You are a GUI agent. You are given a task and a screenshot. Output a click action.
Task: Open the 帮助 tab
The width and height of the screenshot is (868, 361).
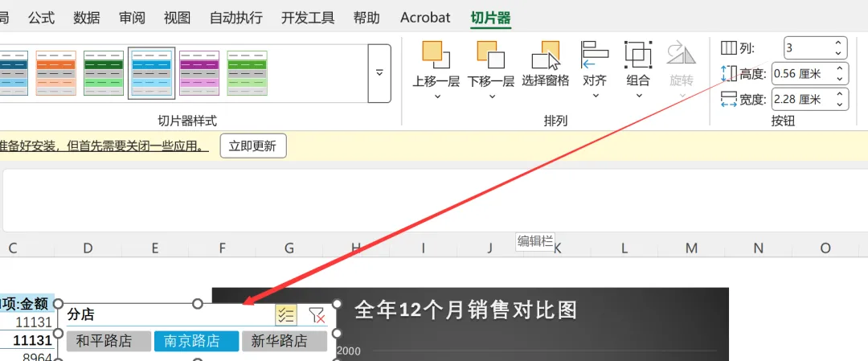coord(367,18)
